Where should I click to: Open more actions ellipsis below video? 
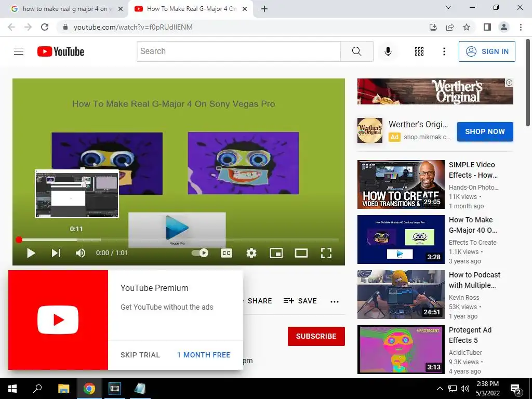[335, 301]
